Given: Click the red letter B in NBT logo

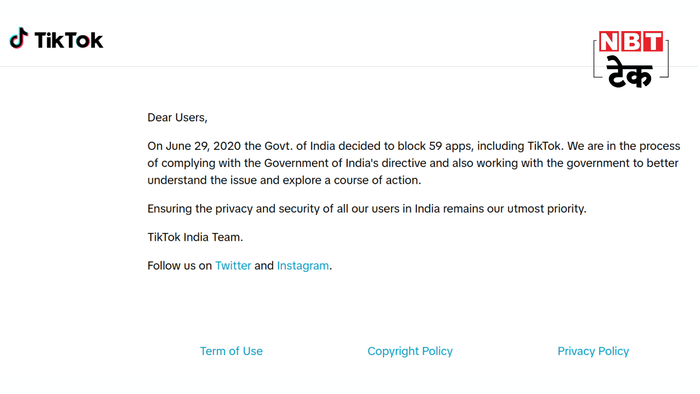Looking at the screenshot, I should point(630,41).
